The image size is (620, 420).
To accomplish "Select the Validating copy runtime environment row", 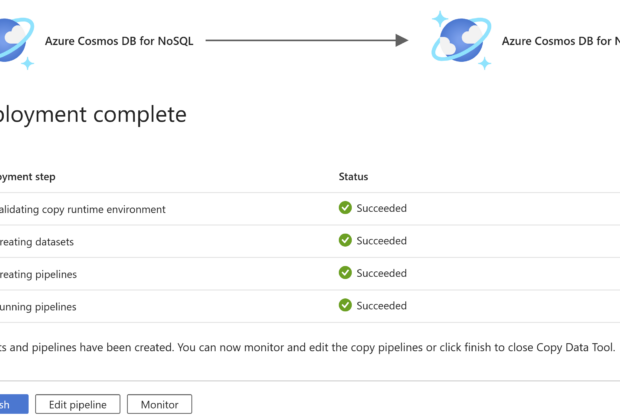I will pyautogui.click(x=310, y=209).
